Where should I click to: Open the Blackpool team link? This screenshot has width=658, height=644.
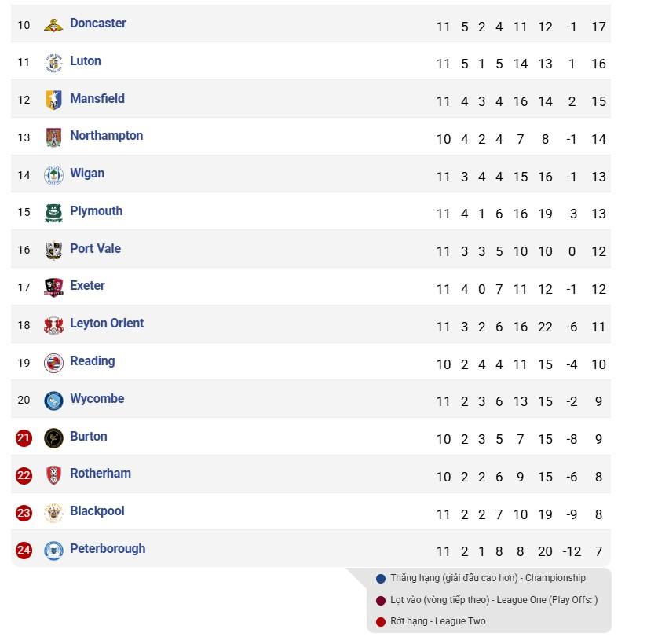click(97, 511)
